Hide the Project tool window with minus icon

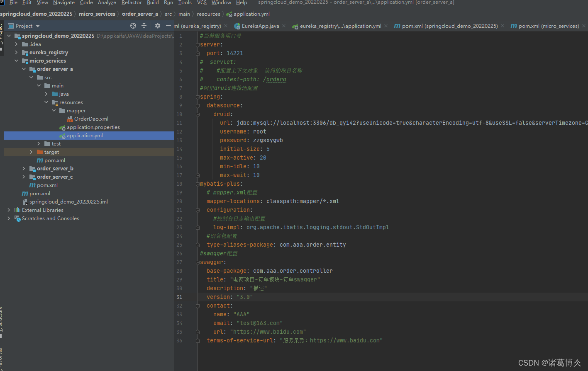(168, 26)
